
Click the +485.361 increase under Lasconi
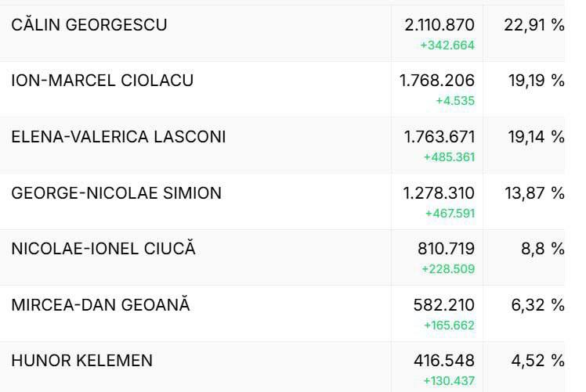coord(449,157)
